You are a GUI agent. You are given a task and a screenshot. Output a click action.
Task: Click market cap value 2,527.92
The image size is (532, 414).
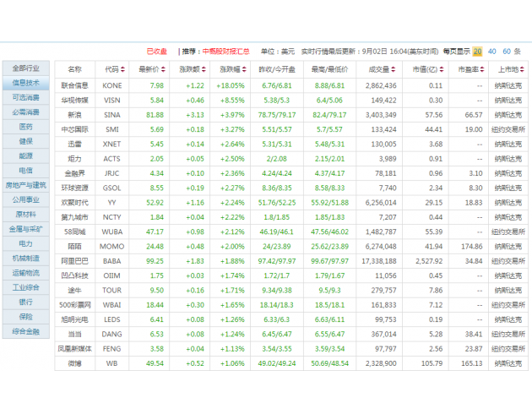click(429, 261)
